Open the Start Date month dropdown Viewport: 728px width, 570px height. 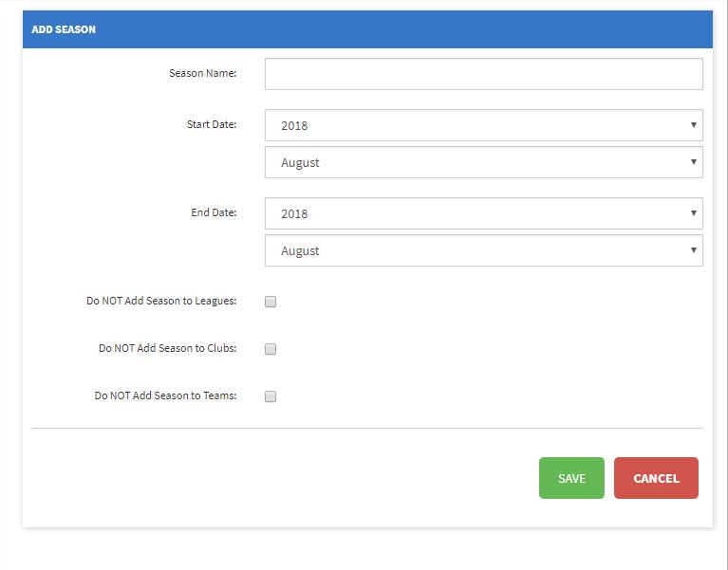pos(484,162)
